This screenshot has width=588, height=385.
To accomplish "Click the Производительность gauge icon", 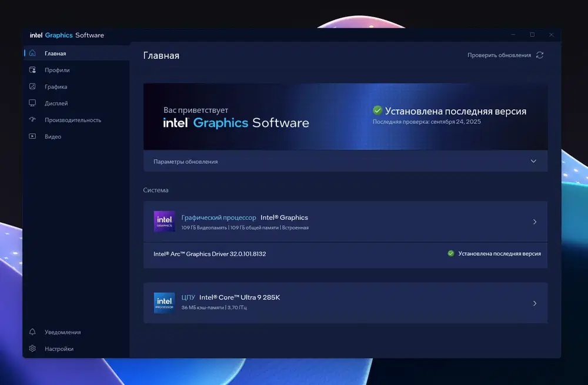I will pyautogui.click(x=32, y=119).
